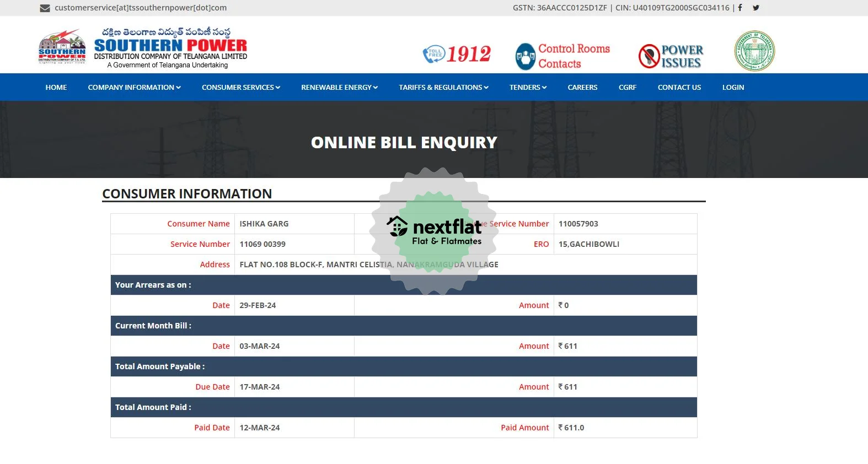Click the Contact Us link

click(x=679, y=87)
